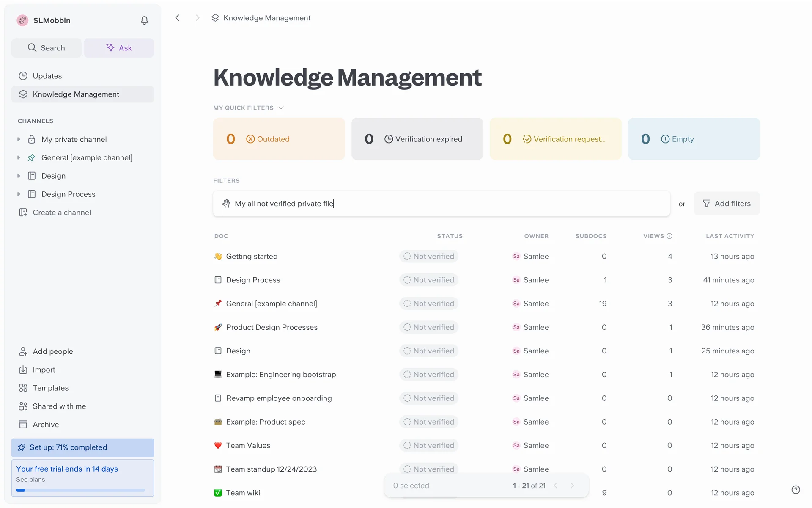Open Templates in the sidebar
The width and height of the screenshot is (812, 508).
pos(50,388)
